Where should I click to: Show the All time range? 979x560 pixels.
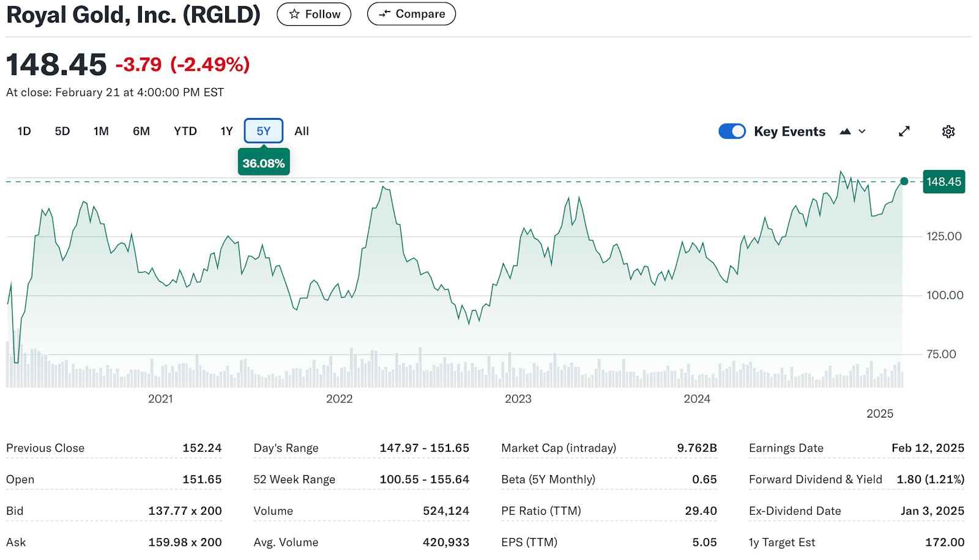click(x=302, y=131)
